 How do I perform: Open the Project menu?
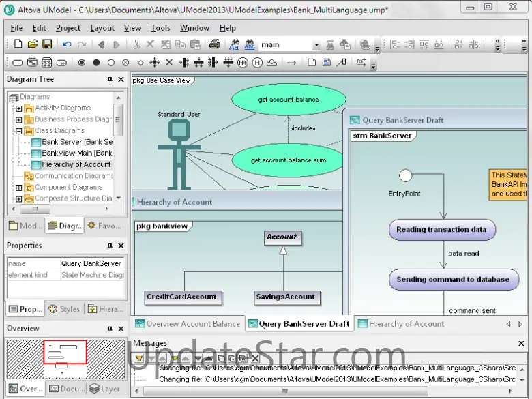pyautogui.click(x=68, y=28)
